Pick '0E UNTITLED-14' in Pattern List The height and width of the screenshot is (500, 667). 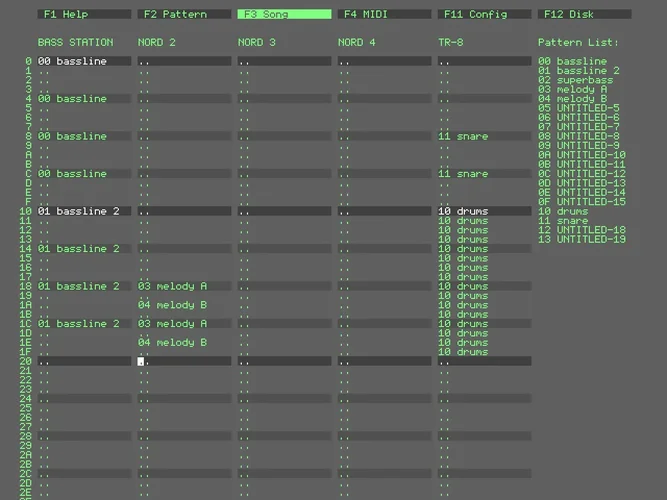[581, 192]
